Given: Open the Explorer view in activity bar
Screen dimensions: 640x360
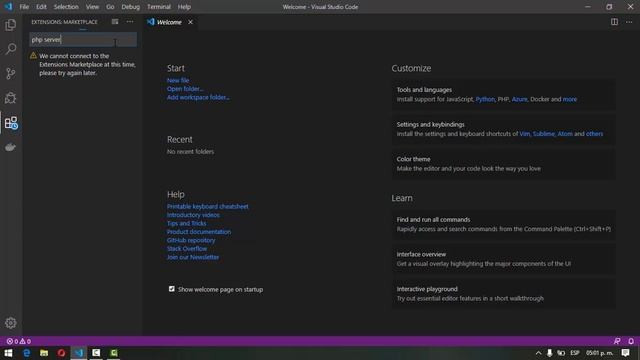Looking at the screenshot, I should (11, 25).
